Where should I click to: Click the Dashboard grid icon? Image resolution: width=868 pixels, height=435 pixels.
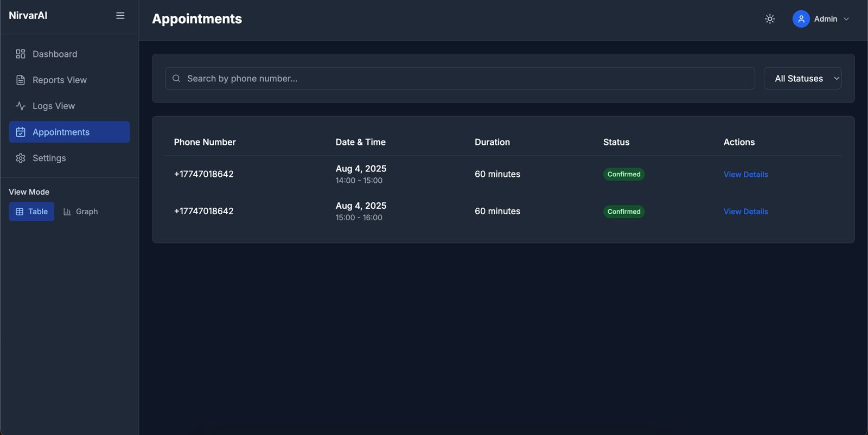[x=21, y=54]
